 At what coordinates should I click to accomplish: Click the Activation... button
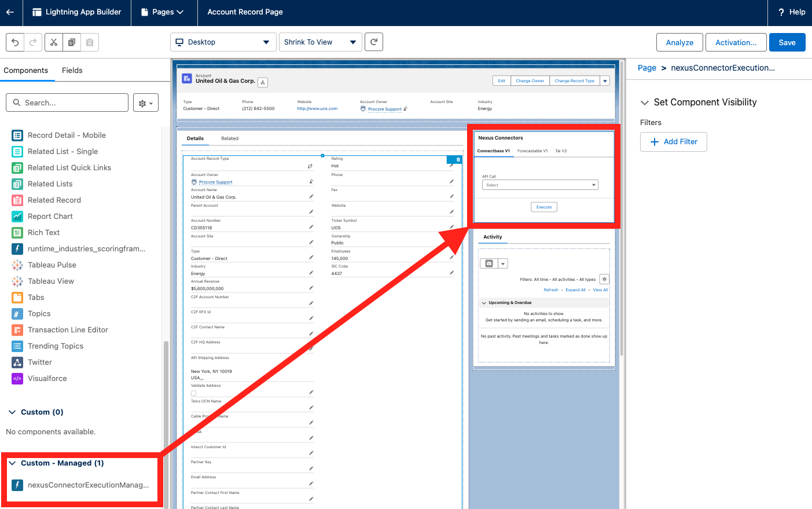pos(736,42)
